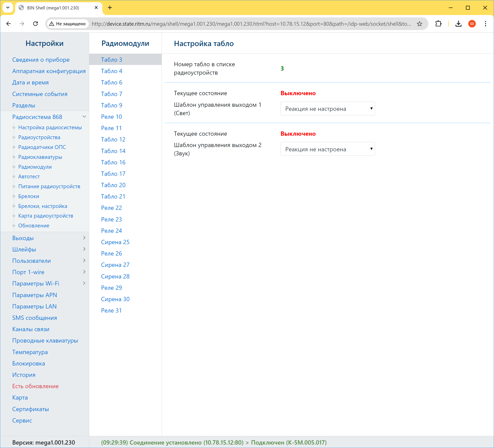The image size is (494, 448).
Task: Expand the Порт 1-wire section
Action: (84, 272)
